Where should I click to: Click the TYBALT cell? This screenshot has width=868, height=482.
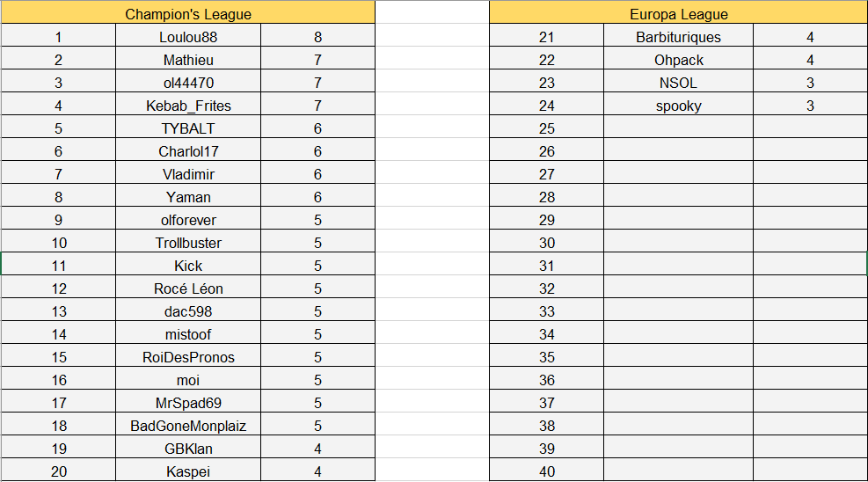click(188, 128)
